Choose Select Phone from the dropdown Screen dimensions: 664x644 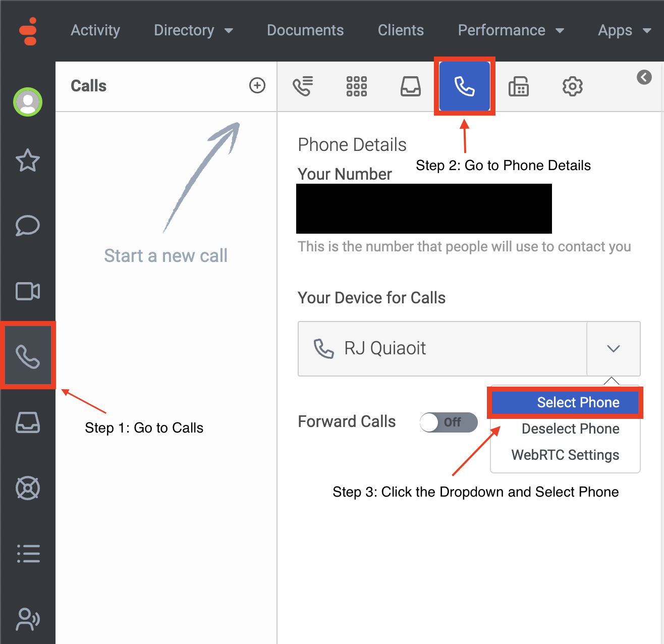(x=578, y=402)
